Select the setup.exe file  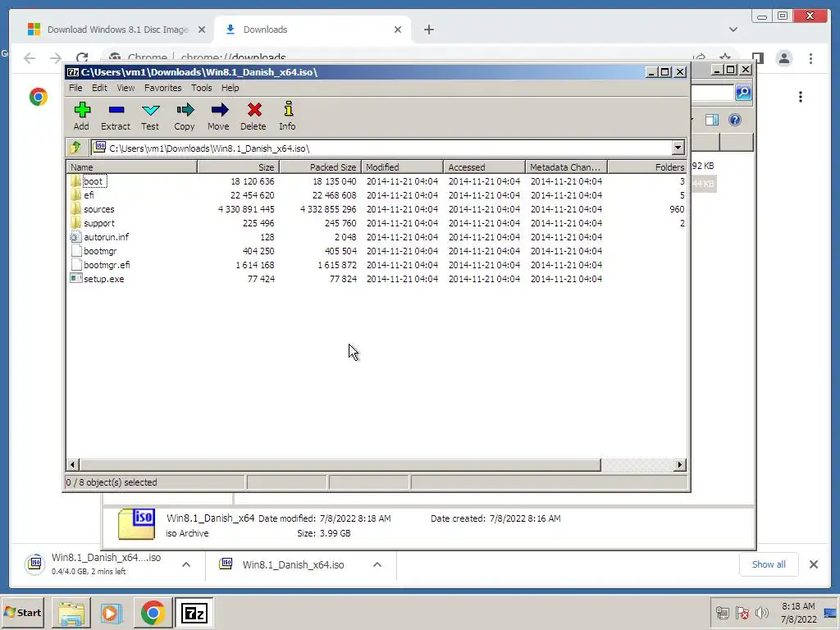point(97,279)
